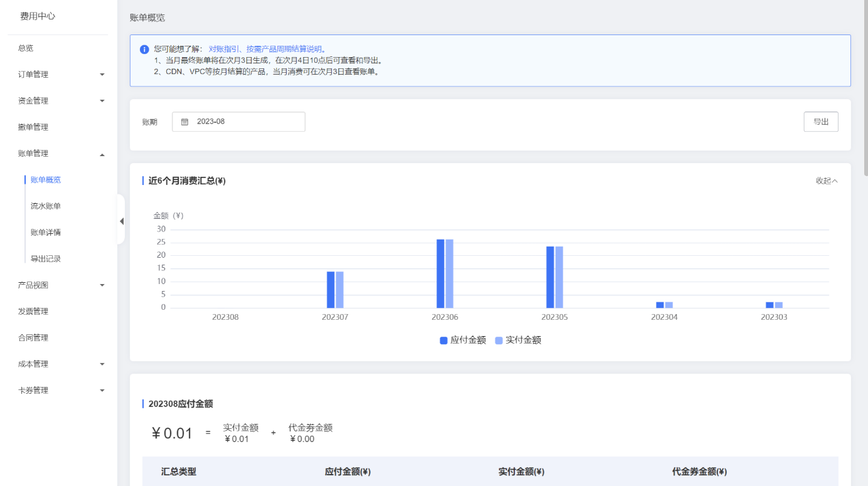Image resolution: width=868 pixels, height=486 pixels.
Task: Open the 对账指引 link
Action: [x=224, y=49]
